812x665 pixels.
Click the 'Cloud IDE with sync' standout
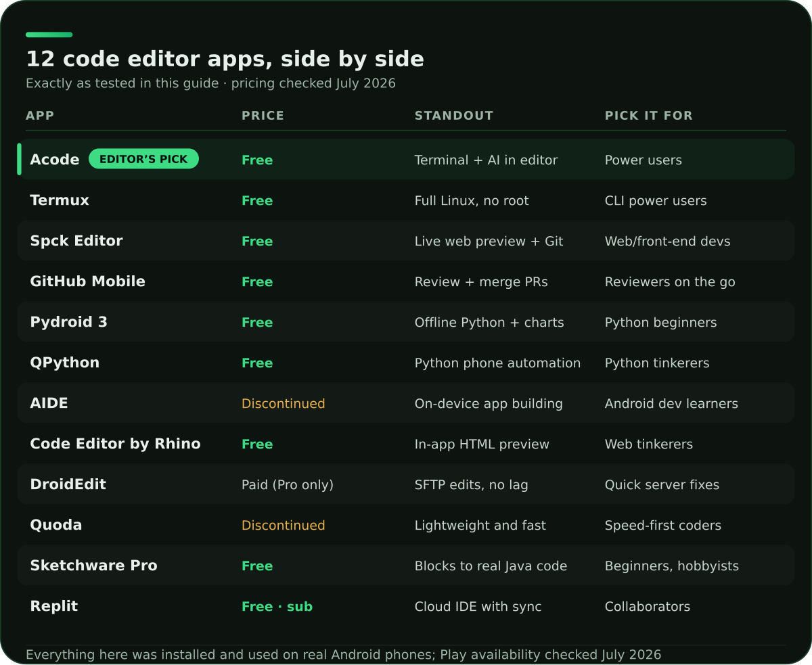478,607
